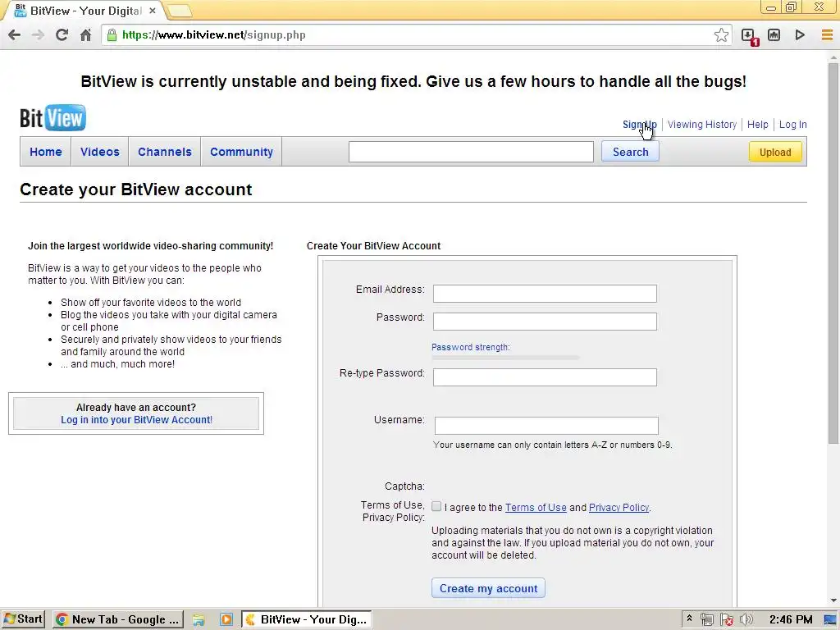
Task: Click the Username field
Action: [x=546, y=426]
